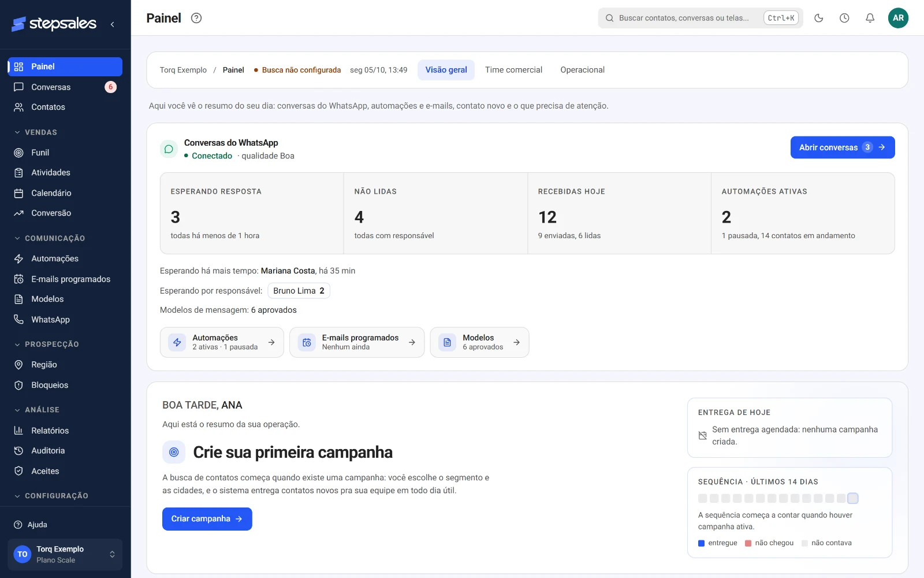The width and height of the screenshot is (924, 578).
Task: Open notifications bell icon
Action: click(x=870, y=18)
